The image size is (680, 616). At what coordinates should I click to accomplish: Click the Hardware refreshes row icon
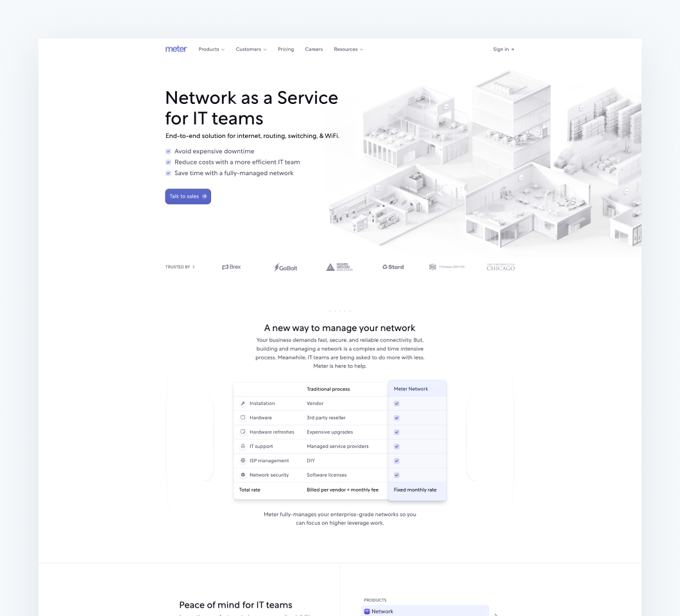tap(243, 432)
